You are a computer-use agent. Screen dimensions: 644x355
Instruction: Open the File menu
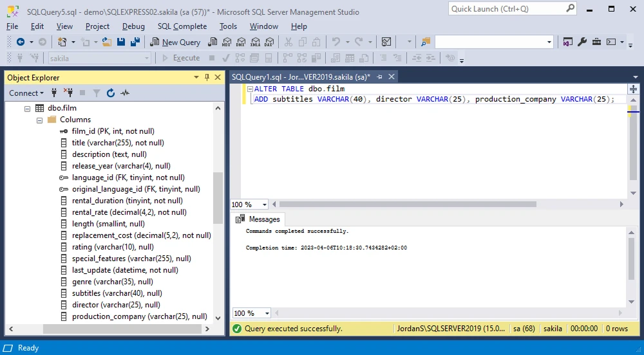12,26
